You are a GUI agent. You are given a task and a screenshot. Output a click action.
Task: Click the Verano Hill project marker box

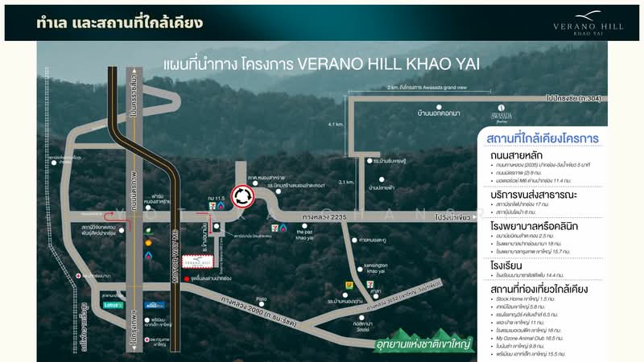[197, 262]
